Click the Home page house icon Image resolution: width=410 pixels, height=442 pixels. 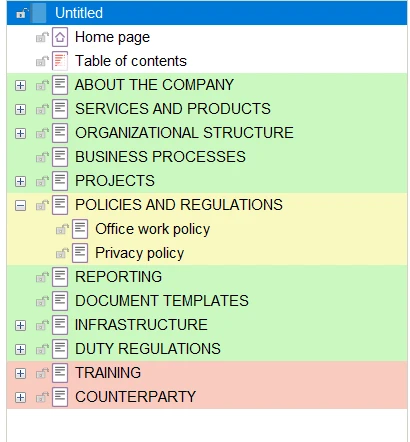(x=60, y=37)
